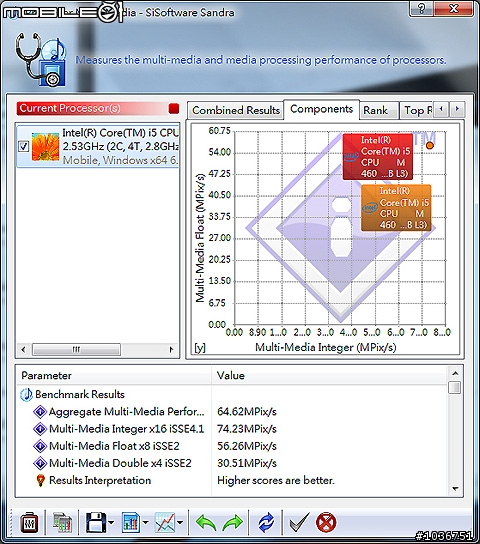Click the lightbulb icon beside Results Interpretation
Viewport: 480px width, 544px height.
(x=41, y=481)
